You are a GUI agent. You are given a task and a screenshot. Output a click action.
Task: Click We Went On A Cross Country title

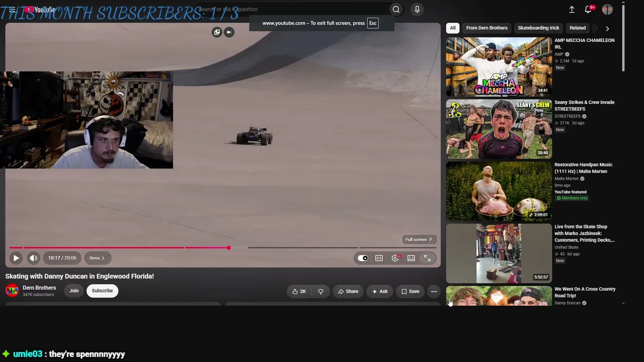[585, 292]
